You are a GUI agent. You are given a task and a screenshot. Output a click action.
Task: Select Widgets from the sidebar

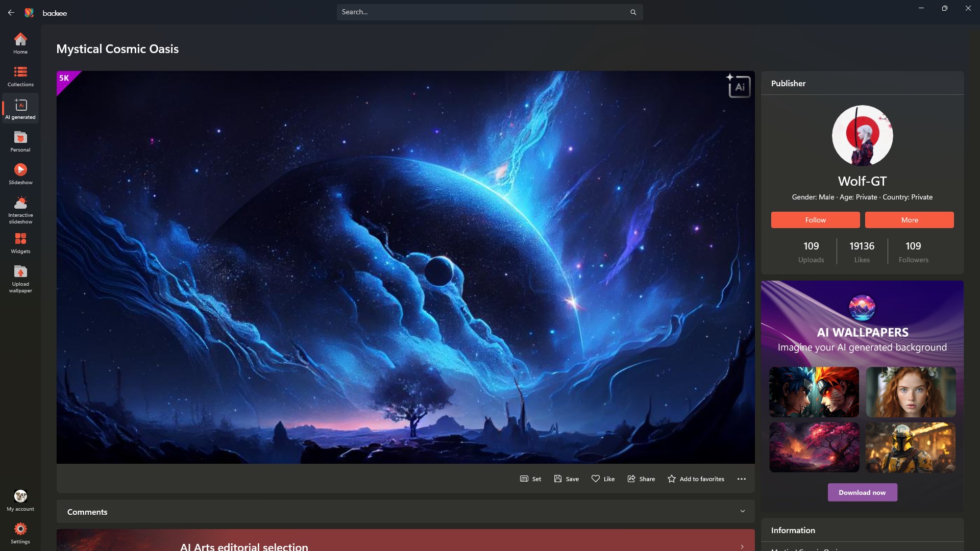(20, 243)
